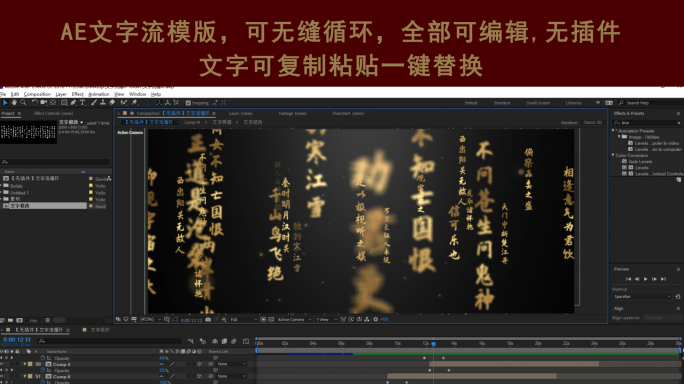
Task: Open the Composition menu
Action: pos(37,94)
